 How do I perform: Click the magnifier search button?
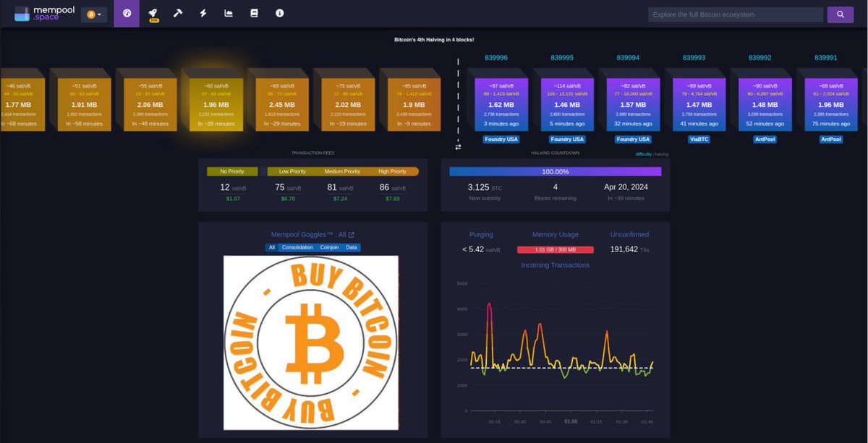[x=841, y=14]
